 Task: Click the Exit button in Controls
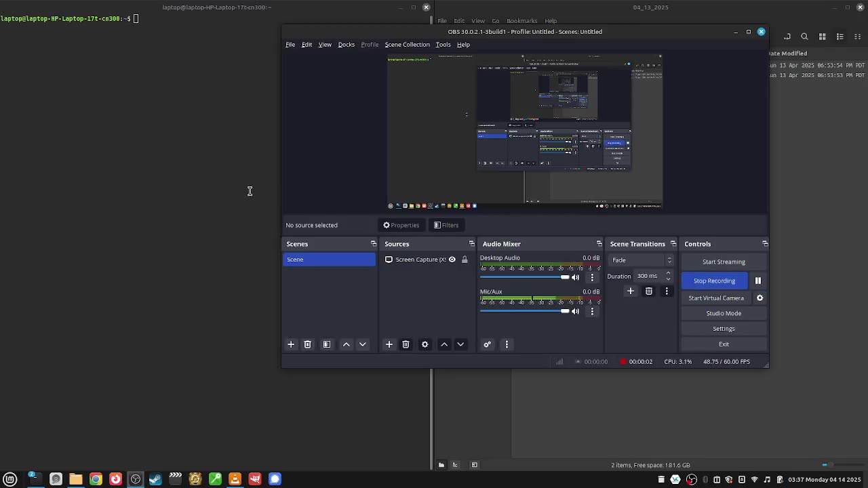(x=724, y=344)
